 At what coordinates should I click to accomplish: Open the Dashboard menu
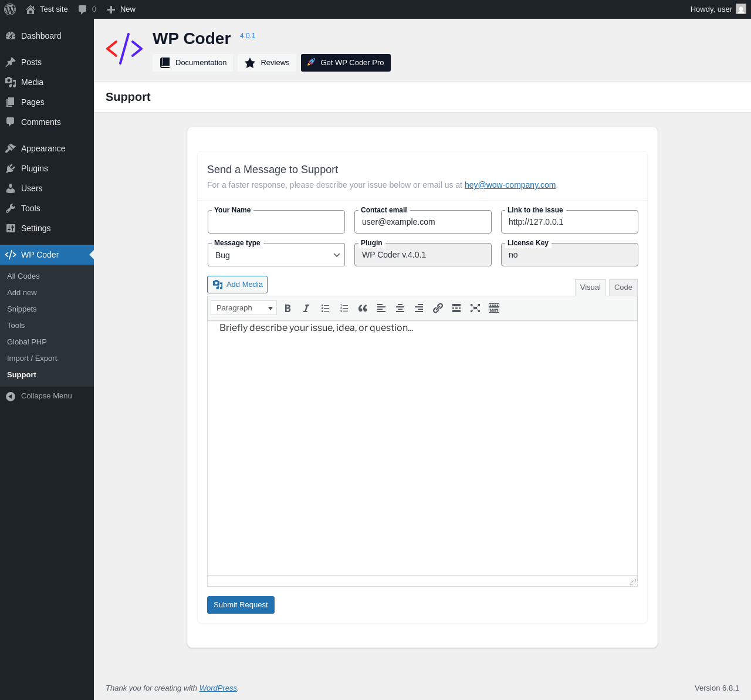(47, 36)
